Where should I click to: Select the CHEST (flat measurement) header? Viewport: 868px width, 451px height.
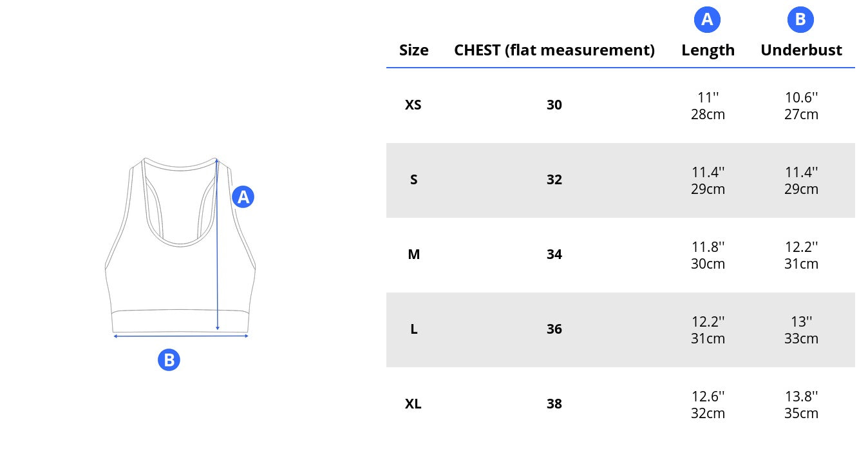(x=554, y=50)
